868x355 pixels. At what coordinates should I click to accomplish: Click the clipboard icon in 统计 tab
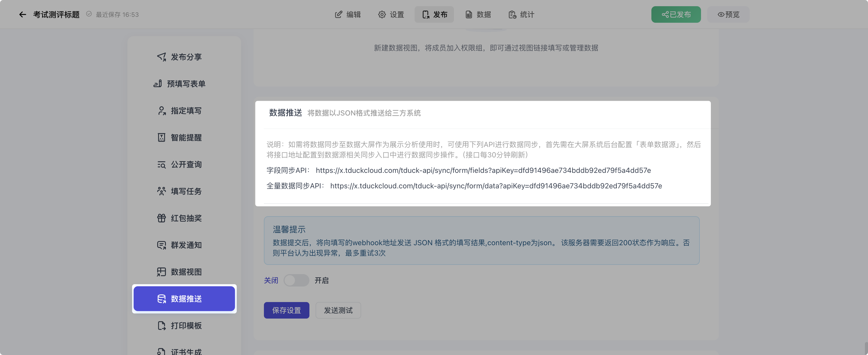tap(512, 14)
